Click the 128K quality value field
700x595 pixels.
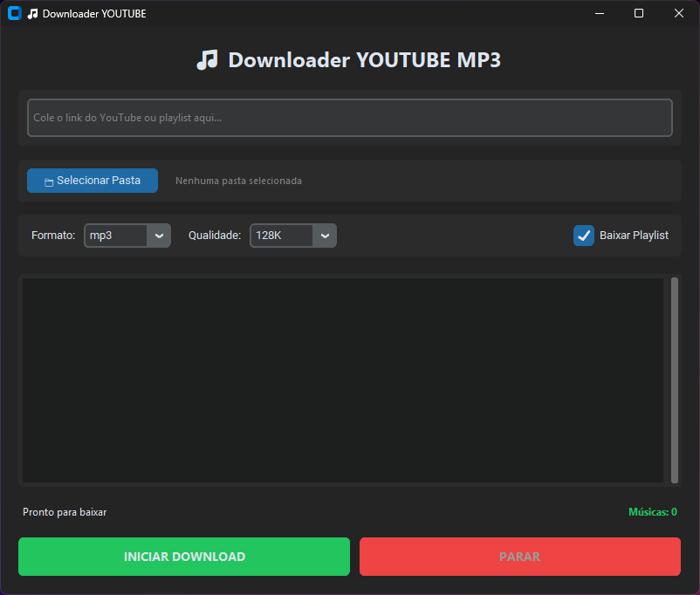point(282,236)
